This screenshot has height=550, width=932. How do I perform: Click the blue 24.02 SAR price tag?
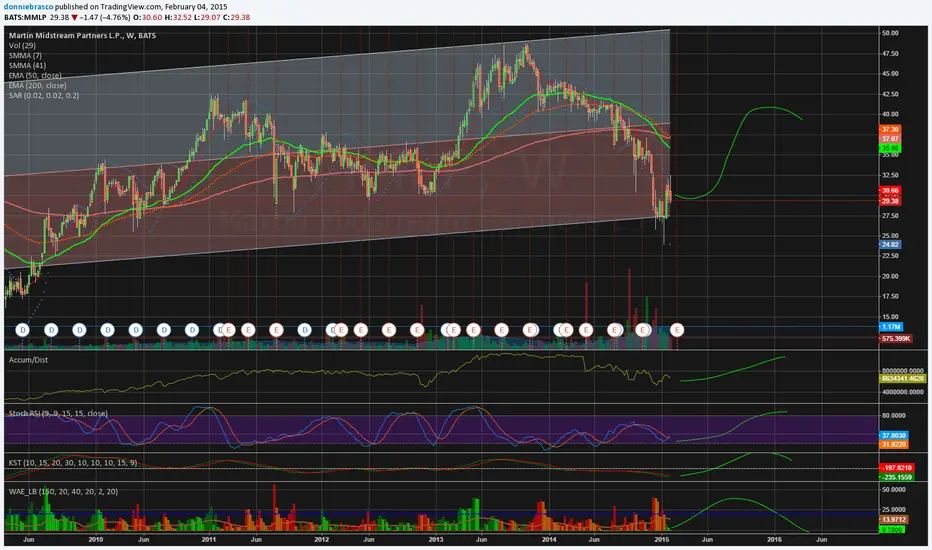point(890,244)
